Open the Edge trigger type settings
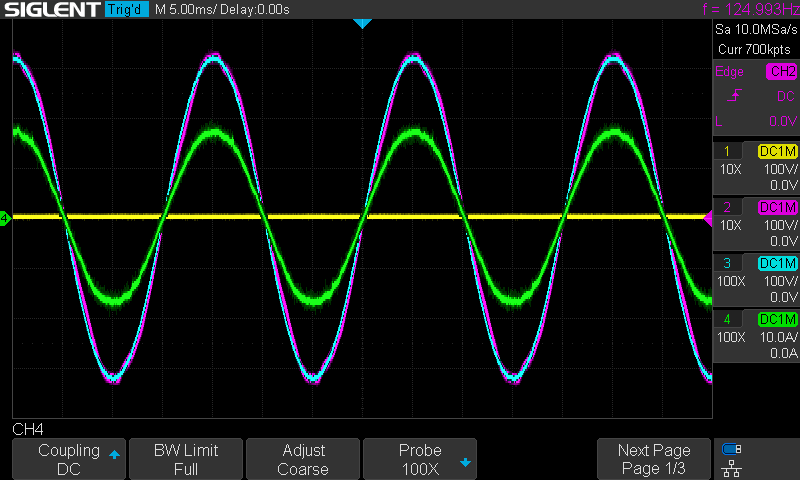This screenshot has width=800, height=480. pyautogui.click(x=728, y=72)
